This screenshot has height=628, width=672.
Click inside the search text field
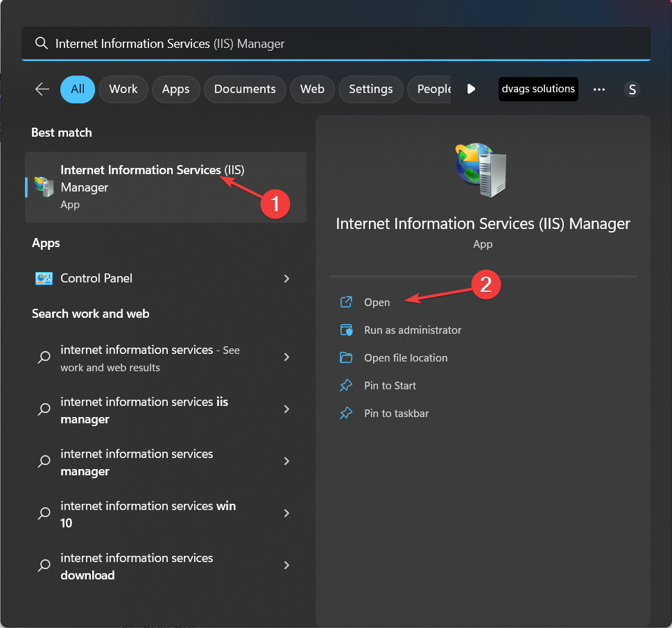click(336, 43)
